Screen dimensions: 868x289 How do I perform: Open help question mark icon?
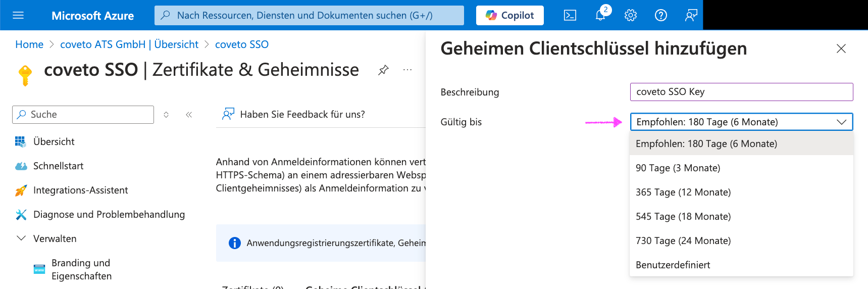tap(661, 15)
